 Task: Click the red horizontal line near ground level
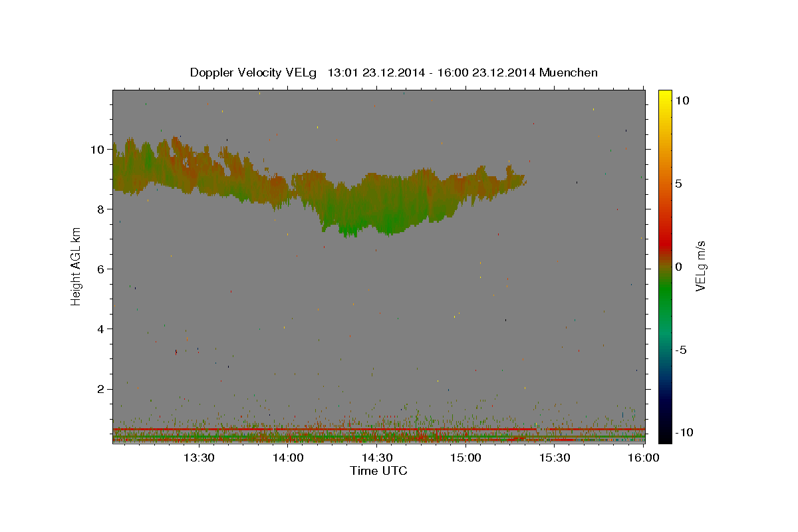tap(378, 430)
